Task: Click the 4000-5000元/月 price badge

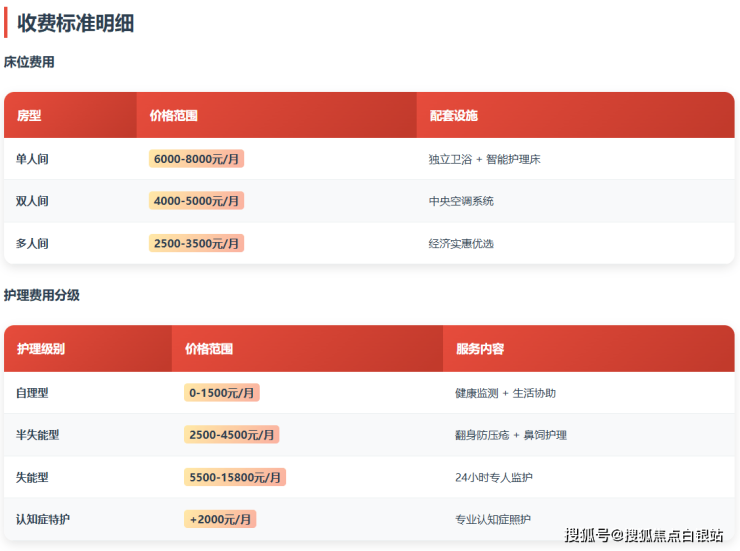Action: pos(196,201)
